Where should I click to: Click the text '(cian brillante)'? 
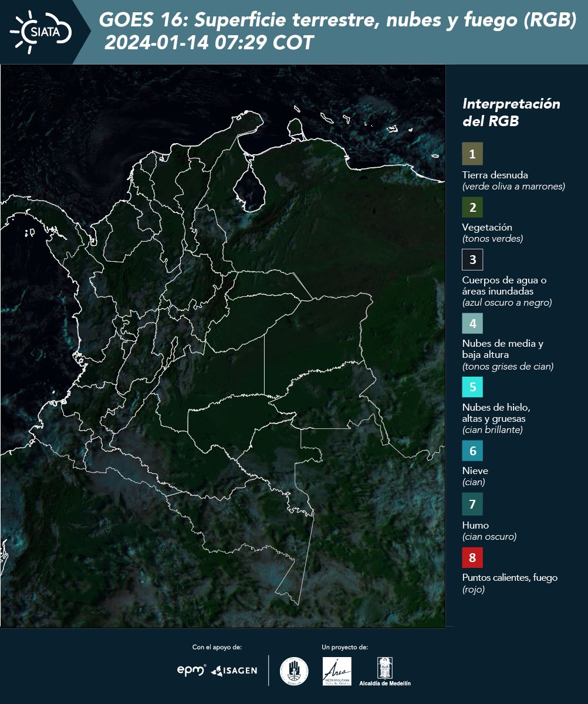492,430
